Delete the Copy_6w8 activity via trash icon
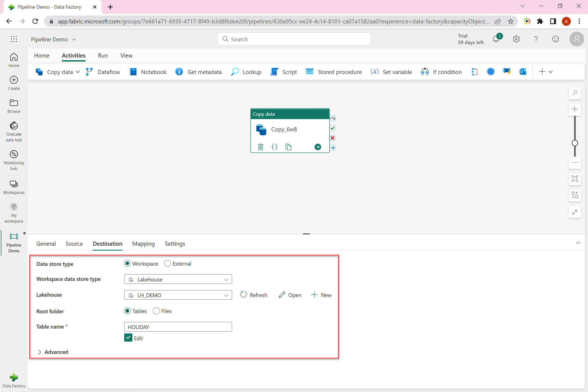Image resolution: width=588 pixels, height=392 pixels. [260, 147]
